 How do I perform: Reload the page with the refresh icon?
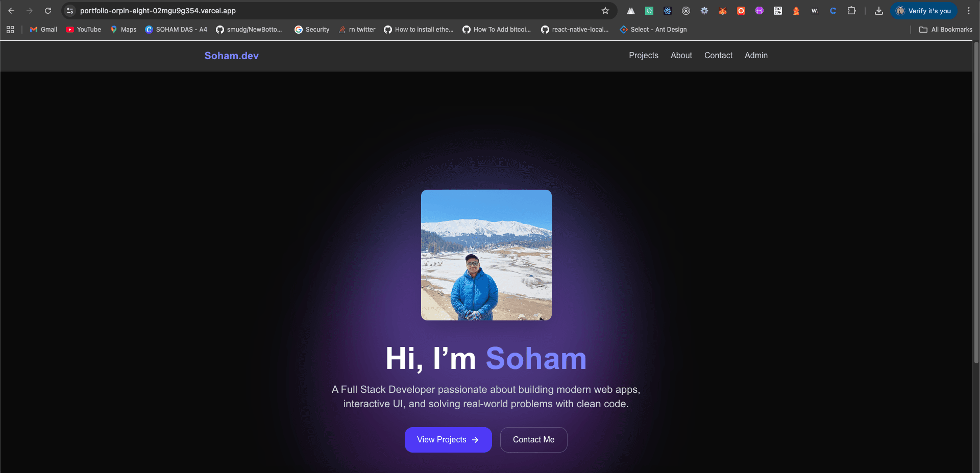pos(48,11)
